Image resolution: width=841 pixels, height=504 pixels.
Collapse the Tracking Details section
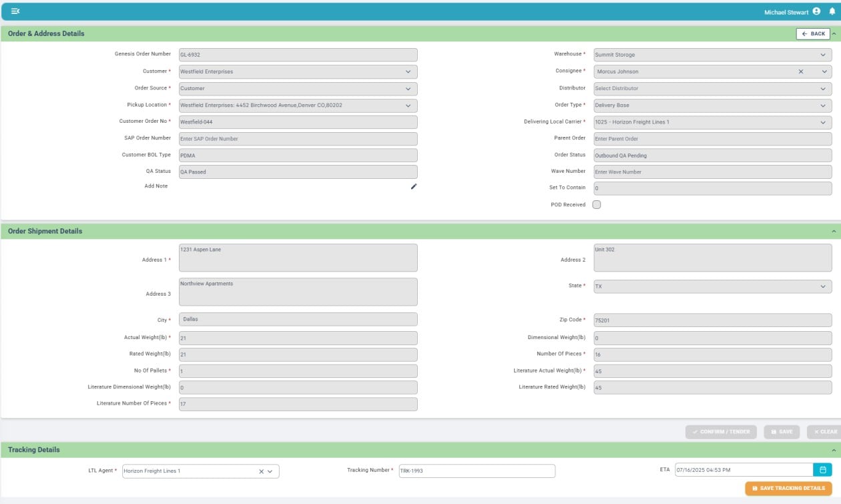pyautogui.click(x=834, y=450)
